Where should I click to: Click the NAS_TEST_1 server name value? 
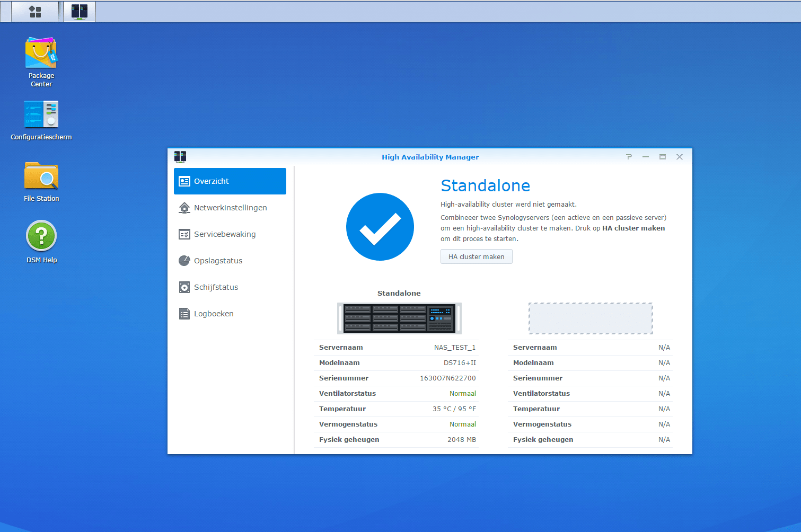[455, 348]
